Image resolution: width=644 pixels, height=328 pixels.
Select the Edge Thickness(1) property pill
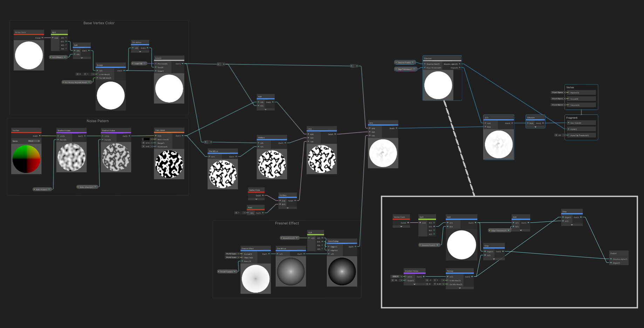405,69
